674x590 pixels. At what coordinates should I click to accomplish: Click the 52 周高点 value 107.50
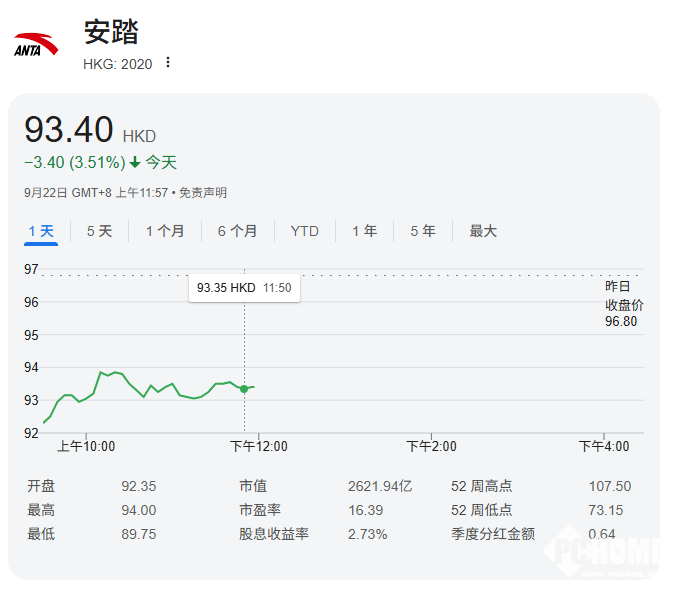point(609,486)
